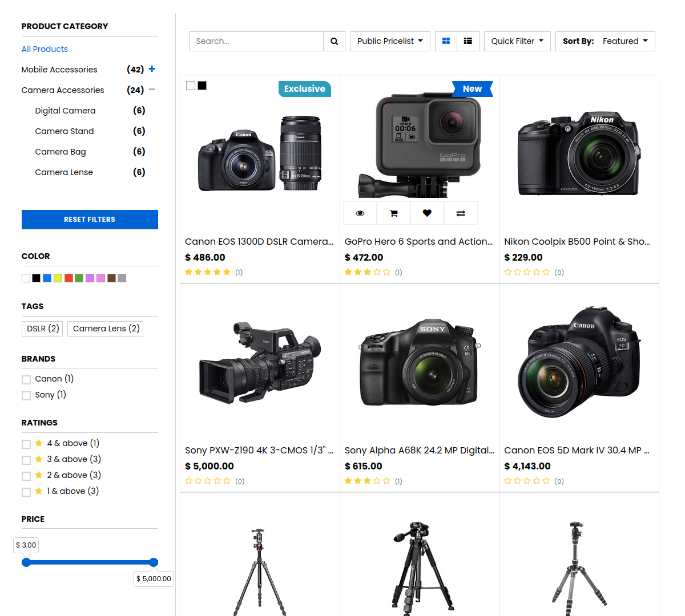Image resolution: width=685 pixels, height=616 pixels.
Task: Open Quick Filter dropdown
Action: (517, 41)
